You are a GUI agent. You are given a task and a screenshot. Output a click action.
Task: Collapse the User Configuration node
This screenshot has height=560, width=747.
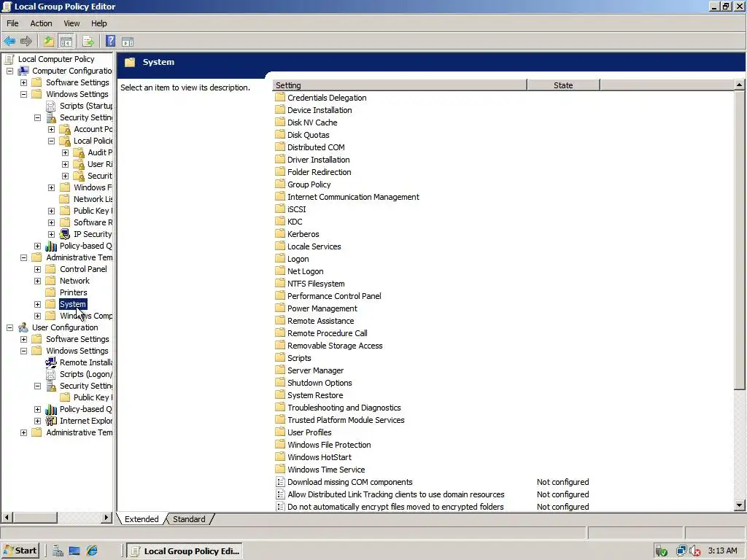click(x=9, y=327)
